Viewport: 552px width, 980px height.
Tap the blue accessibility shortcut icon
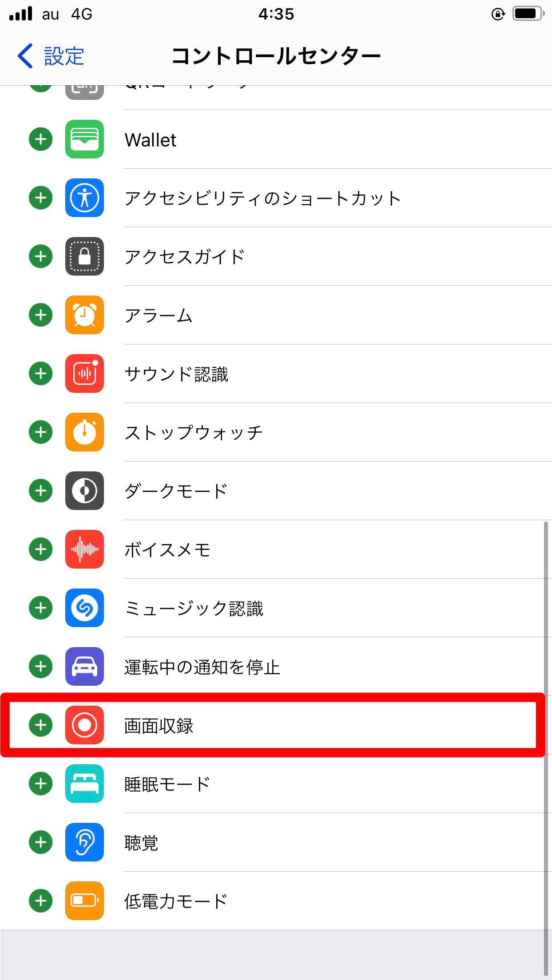click(84, 198)
